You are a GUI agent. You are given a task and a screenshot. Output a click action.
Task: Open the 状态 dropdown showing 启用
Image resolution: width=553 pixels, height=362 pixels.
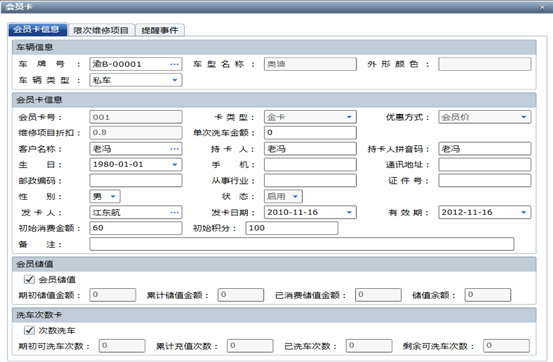coord(295,197)
